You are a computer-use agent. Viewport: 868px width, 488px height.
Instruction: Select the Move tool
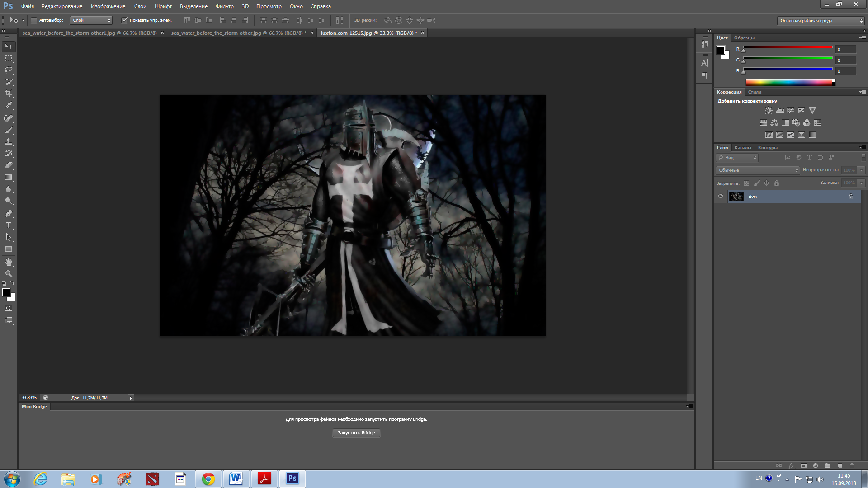pos(9,47)
